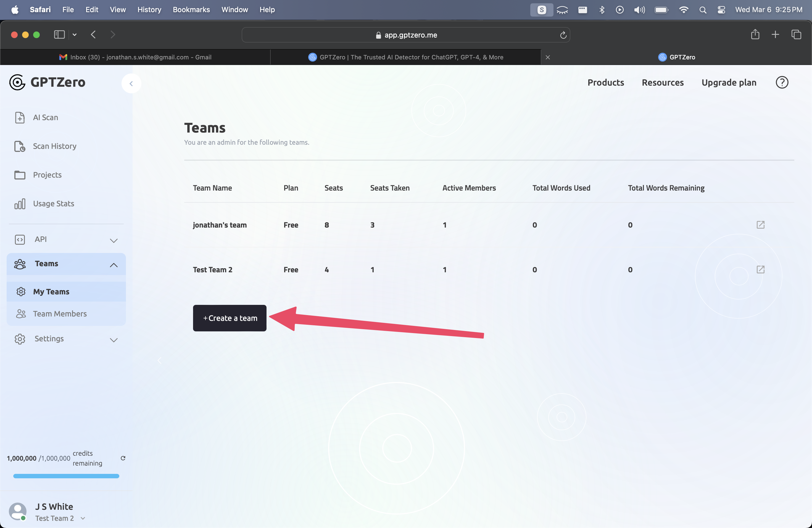Click the Total Words Remaining column header

pos(666,188)
